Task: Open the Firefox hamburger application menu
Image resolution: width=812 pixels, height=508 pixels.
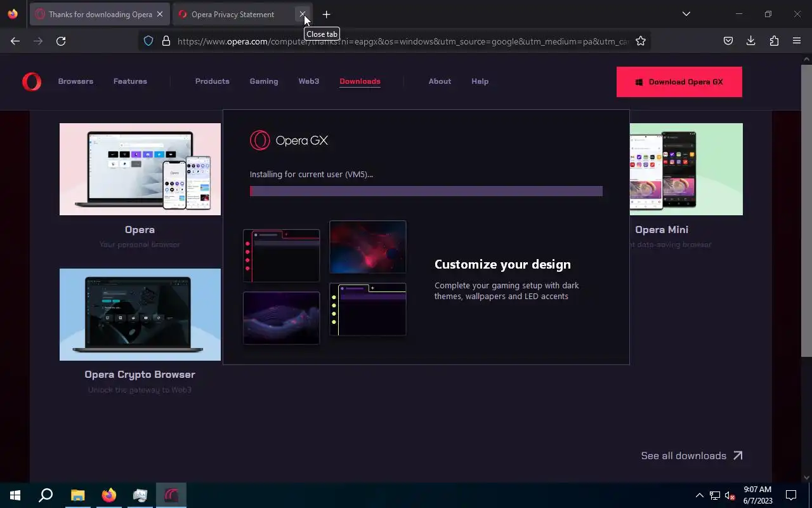Action: (797, 41)
